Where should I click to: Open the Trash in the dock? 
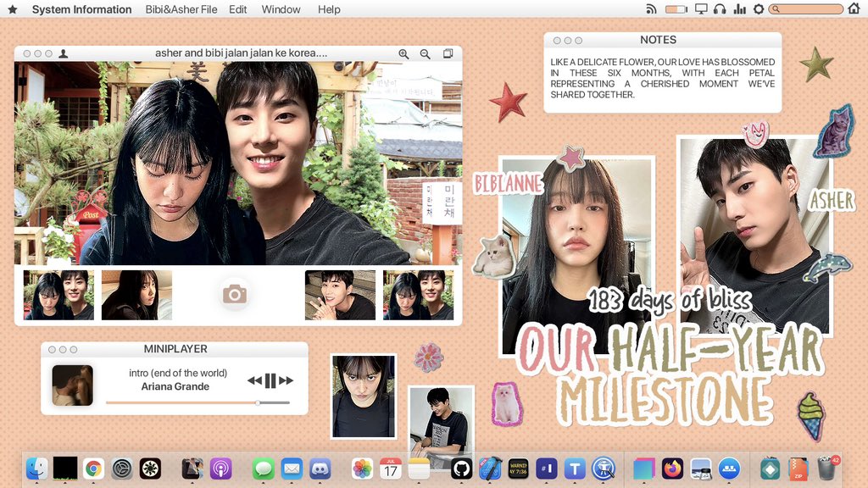827,469
